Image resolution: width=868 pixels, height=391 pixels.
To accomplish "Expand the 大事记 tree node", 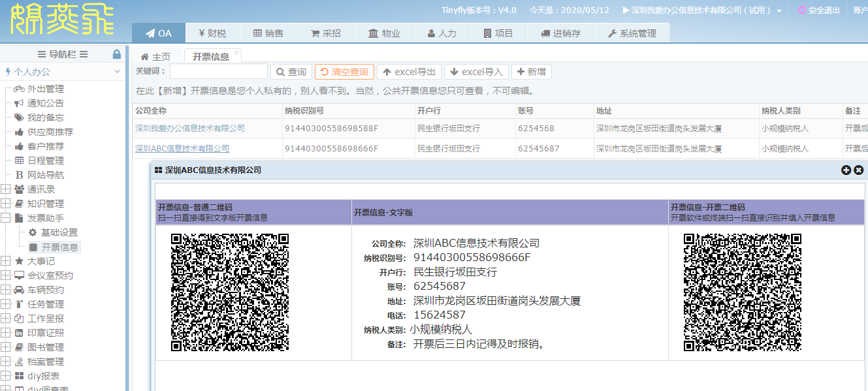I will 6,261.
